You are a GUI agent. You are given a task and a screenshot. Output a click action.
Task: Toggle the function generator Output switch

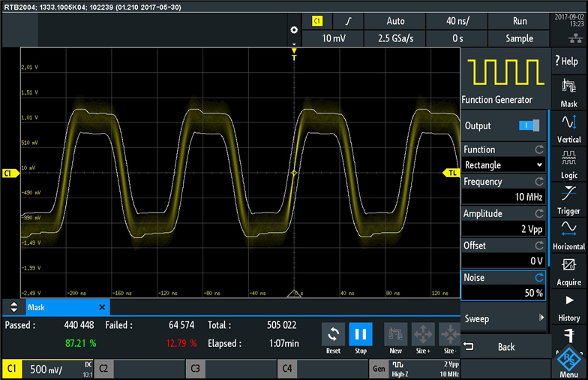[528, 125]
